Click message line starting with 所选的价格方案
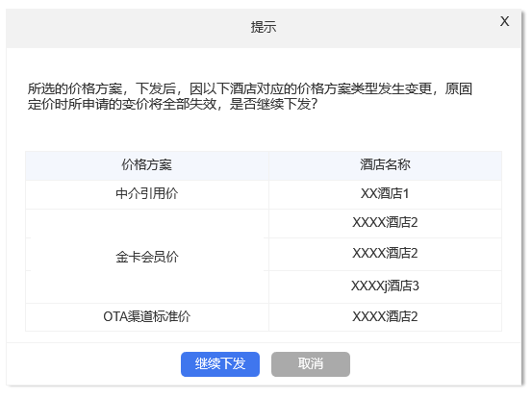The height and width of the screenshot is (398, 532). 250,88
